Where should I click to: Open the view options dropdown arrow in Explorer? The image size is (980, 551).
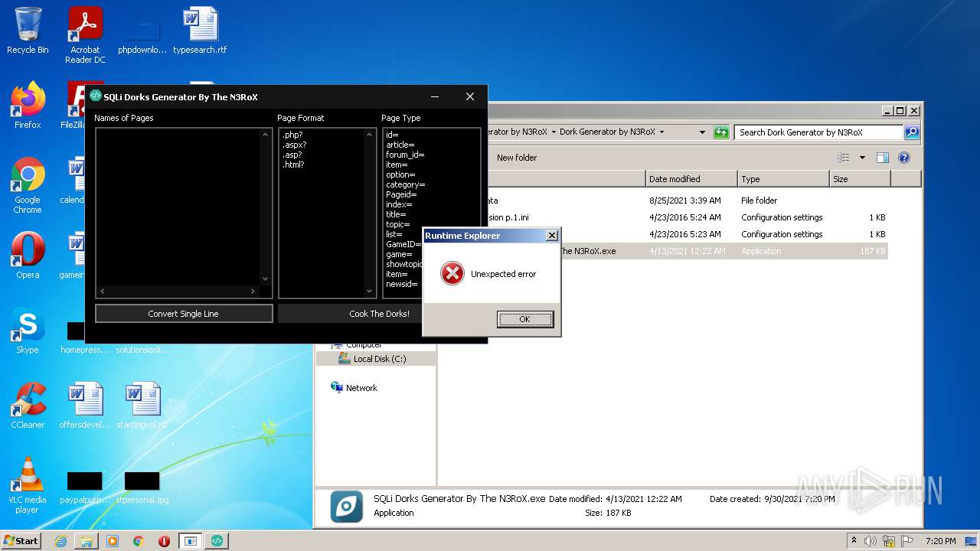pyautogui.click(x=862, y=158)
